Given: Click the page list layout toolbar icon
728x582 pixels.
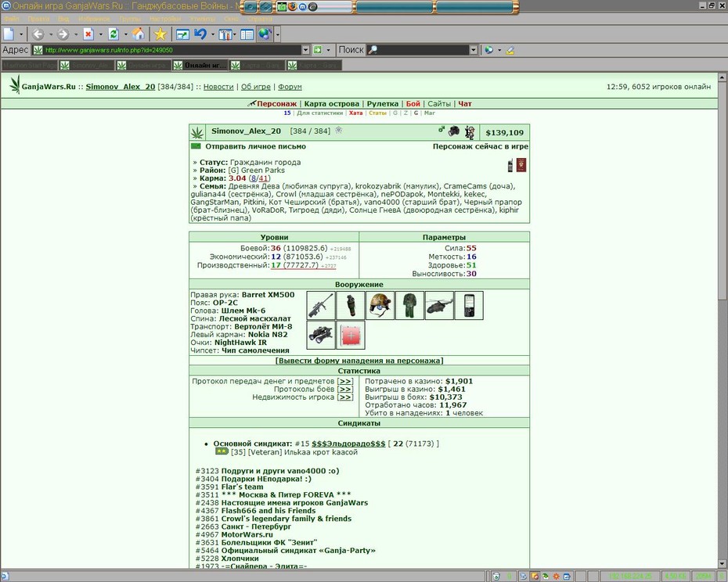Looking at the screenshot, I should pos(247,34).
